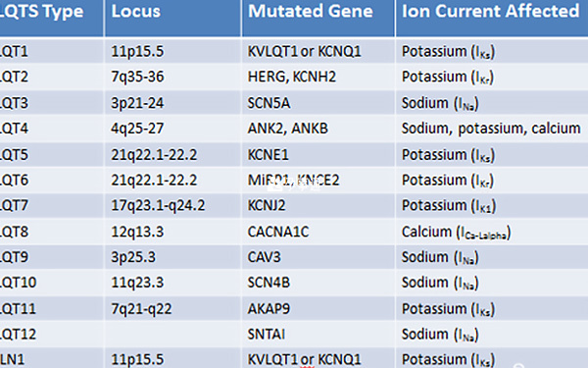Click the KCNE1 gene cell
This screenshot has width=588, height=368.
[x=318, y=154]
